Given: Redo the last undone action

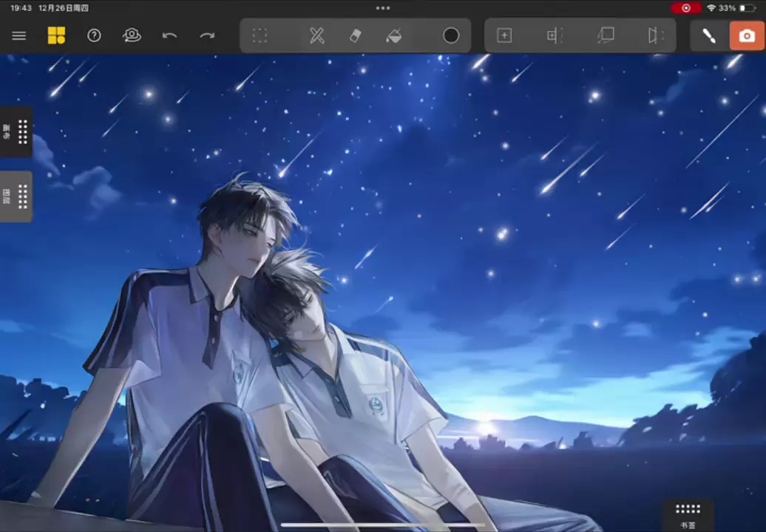Looking at the screenshot, I should [207, 35].
